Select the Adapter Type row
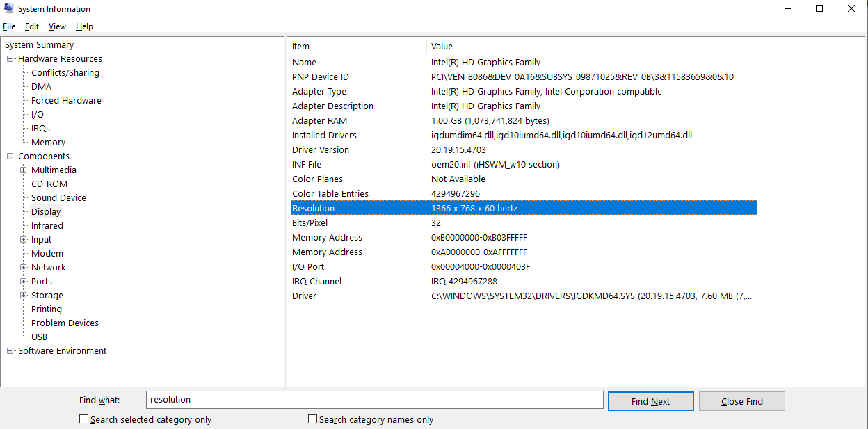Image resolution: width=868 pixels, height=429 pixels. point(524,92)
